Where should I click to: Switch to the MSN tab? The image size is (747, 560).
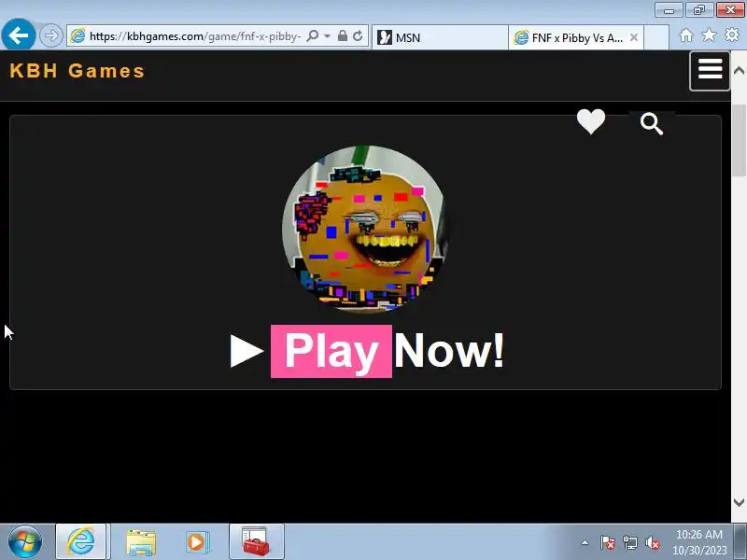(x=440, y=37)
